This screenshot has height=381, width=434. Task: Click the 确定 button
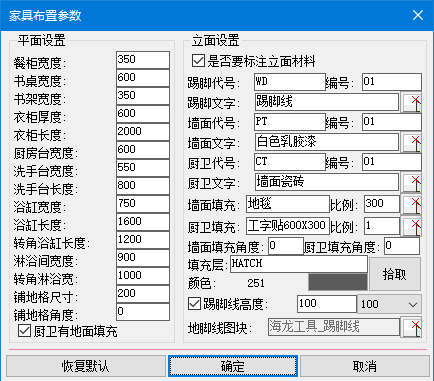pos(233,366)
